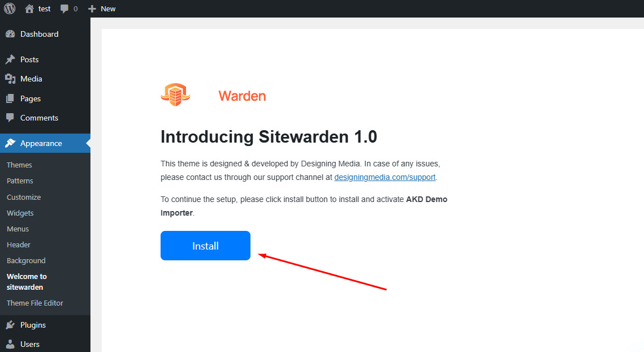Follow the designingmedia.com/support link

click(x=385, y=177)
